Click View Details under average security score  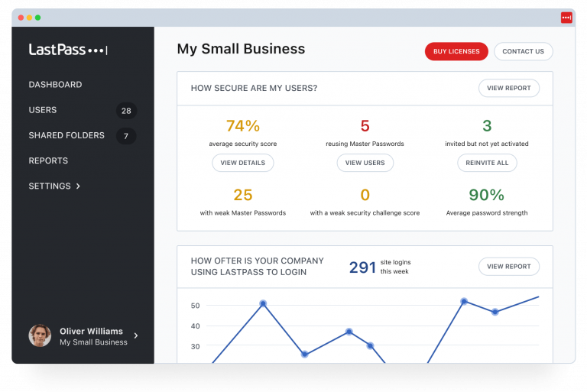(x=242, y=163)
